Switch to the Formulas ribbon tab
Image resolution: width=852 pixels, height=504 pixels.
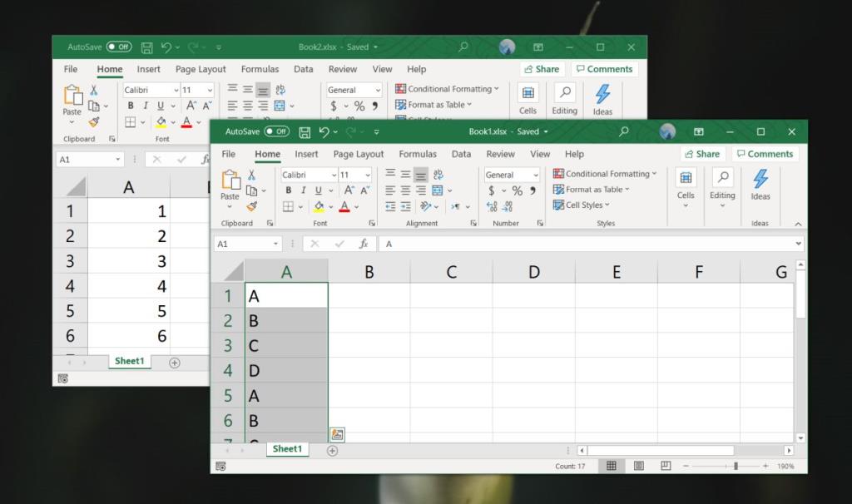418,154
